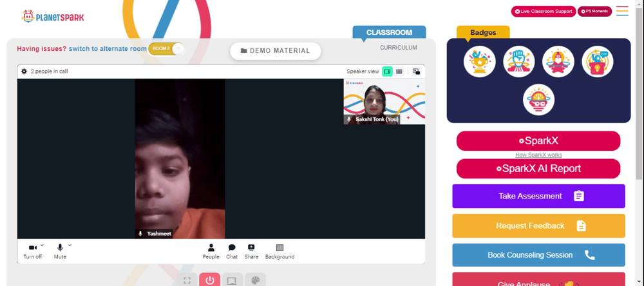Image resolution: width=644 pixels, height=286 pixels.
Task: Click the red power button
Action: [x=210, y=280]
